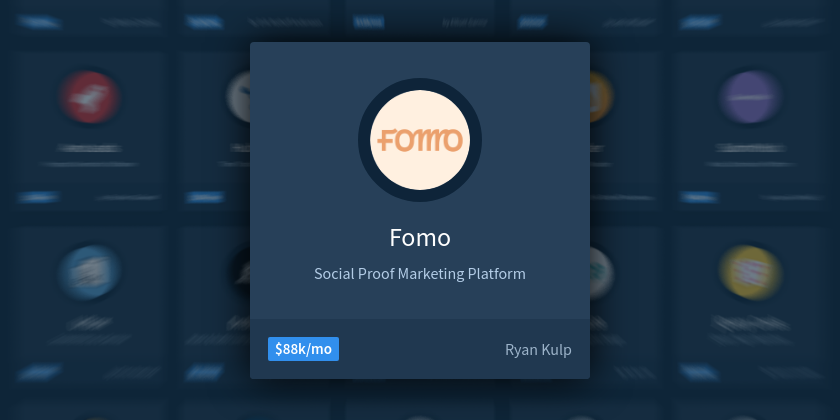Open the Fomo product title
The height and width of the screenshot is (420, 840).
click(420, 238)
